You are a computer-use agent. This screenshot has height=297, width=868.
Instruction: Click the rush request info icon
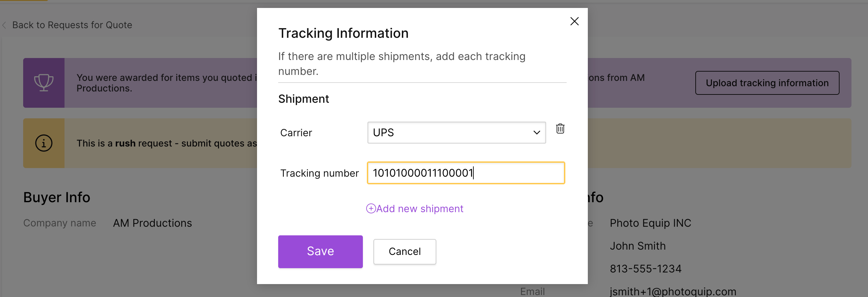(44, 143)
